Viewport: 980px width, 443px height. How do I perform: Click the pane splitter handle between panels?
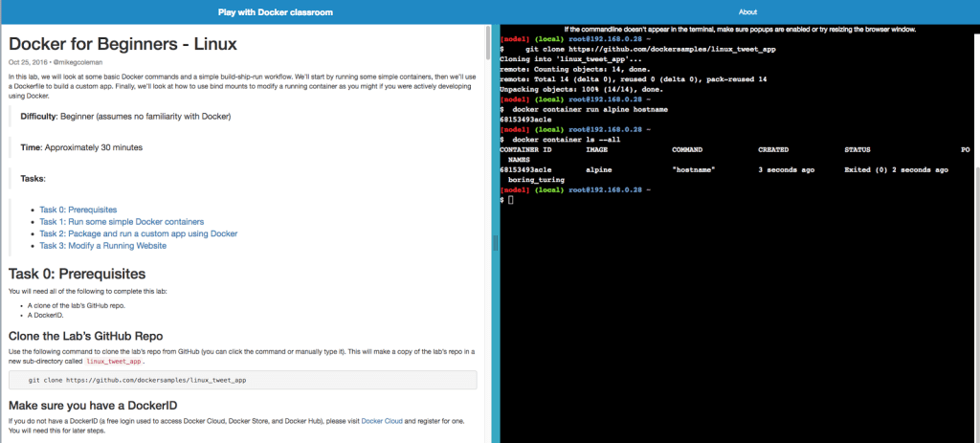496,243
